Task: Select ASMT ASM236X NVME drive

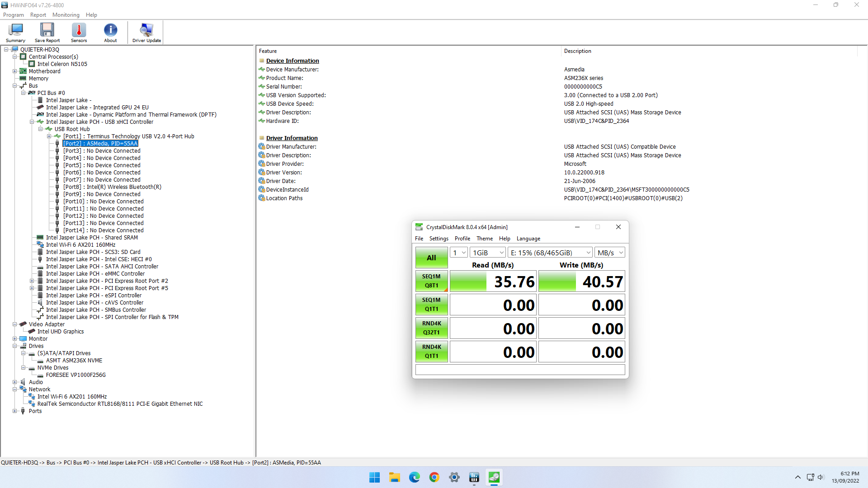Action: point(74,361)
